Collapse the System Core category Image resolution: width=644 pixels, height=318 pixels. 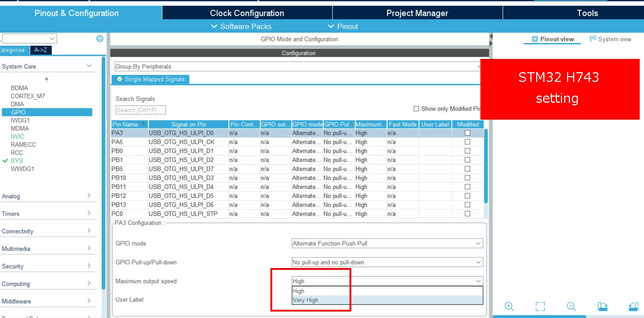pyautogui.click(x=89, y=66)
